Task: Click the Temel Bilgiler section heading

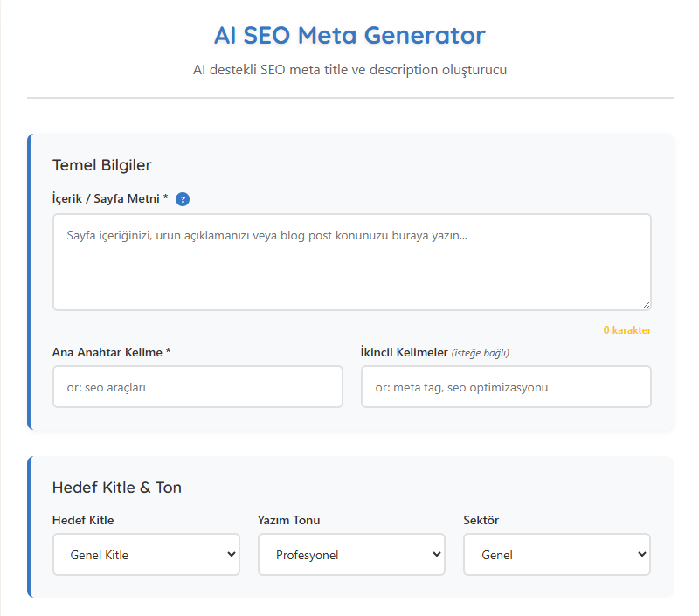Action: pos(102,165)
